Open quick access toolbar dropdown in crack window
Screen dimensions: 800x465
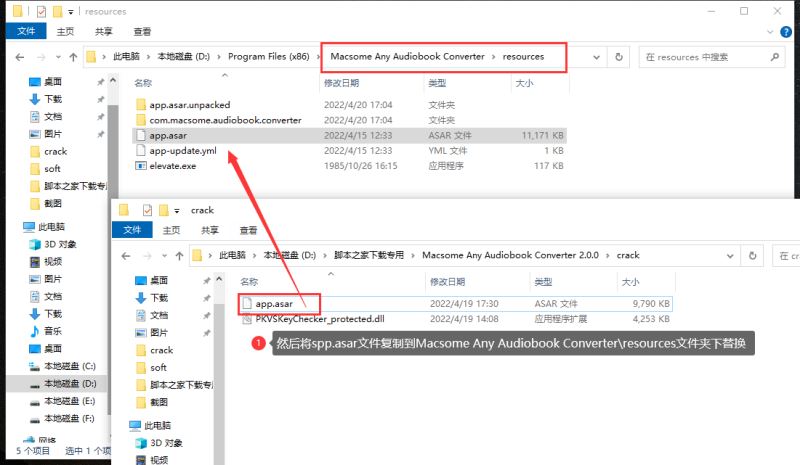click(x=177, y=210)
